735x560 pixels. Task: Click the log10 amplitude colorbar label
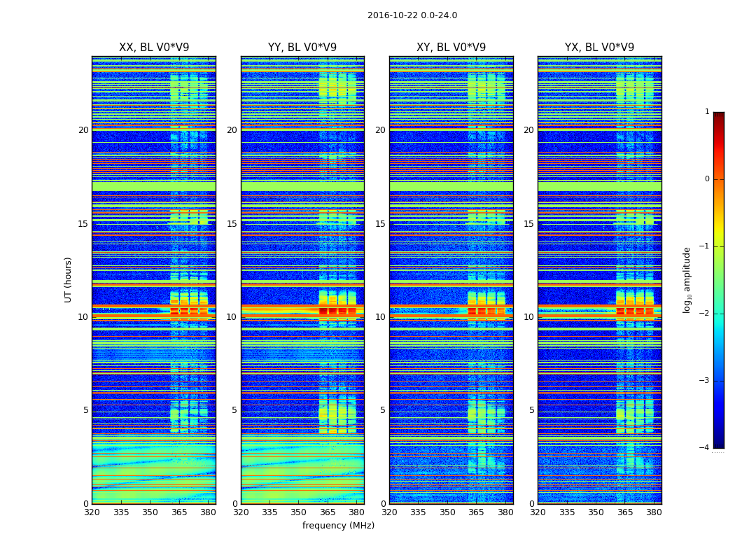687,280
